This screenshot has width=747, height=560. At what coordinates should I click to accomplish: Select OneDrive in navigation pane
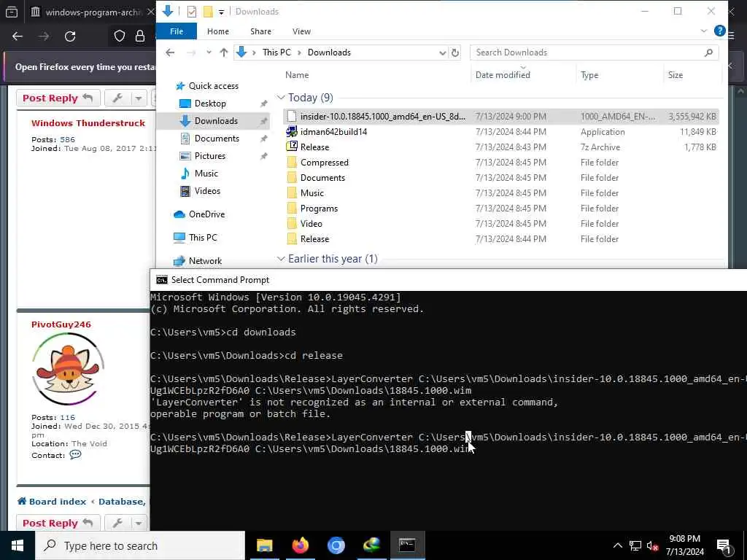tap(206, 214)
